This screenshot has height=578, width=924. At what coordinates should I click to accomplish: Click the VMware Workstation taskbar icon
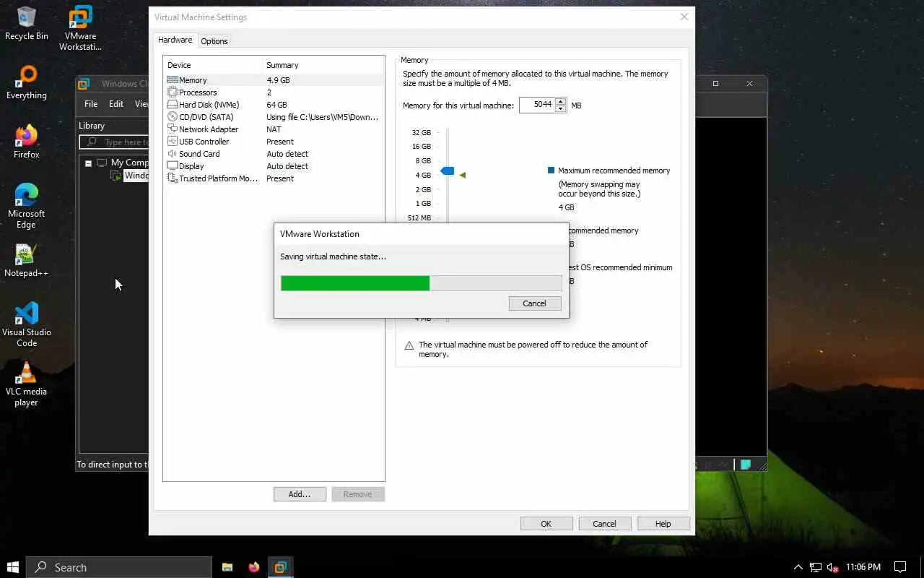tap(281, 567)
